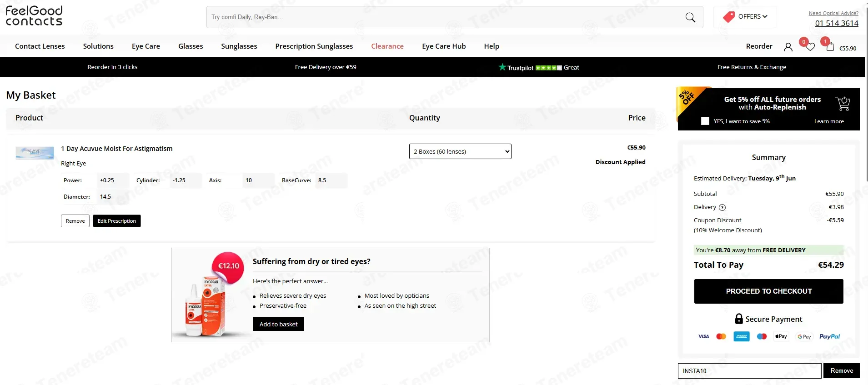Click the Coupon Discount -€5.59 amount
This screenshot has height=385, width=868.
(835, 220)
